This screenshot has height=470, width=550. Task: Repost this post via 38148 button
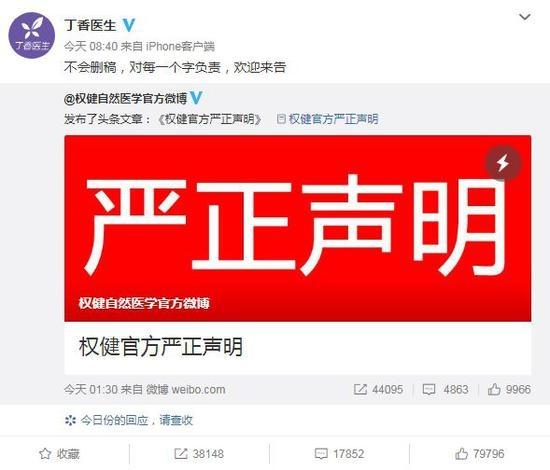point(199,454)
